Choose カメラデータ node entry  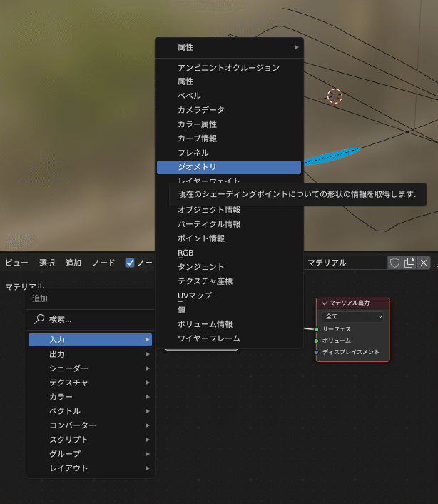pyautogui.click(x=229, y=110)
